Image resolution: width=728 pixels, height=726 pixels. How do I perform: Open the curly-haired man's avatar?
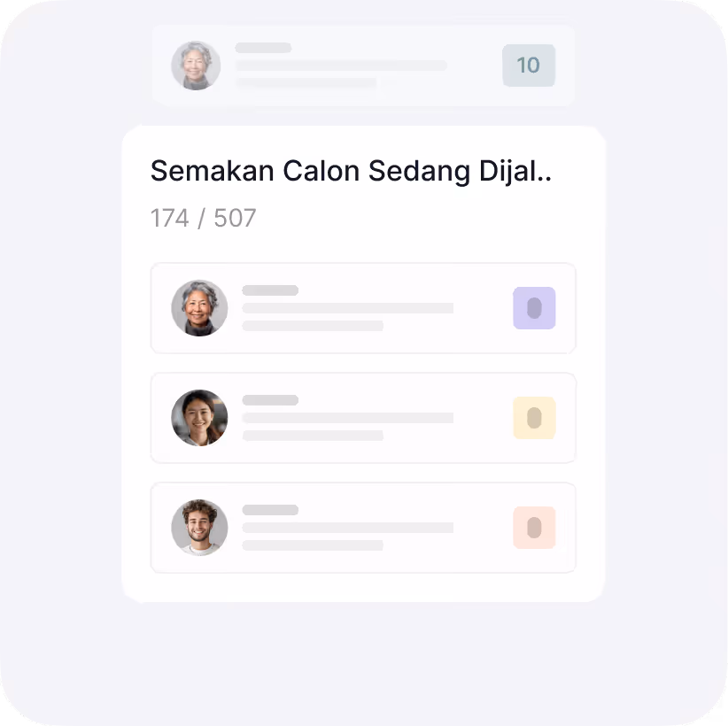[199, 528]
